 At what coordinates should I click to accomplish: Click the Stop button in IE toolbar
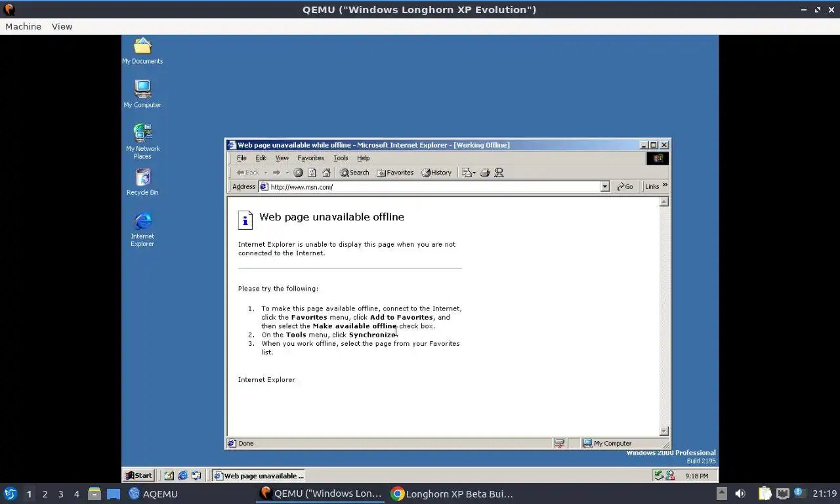298,173
